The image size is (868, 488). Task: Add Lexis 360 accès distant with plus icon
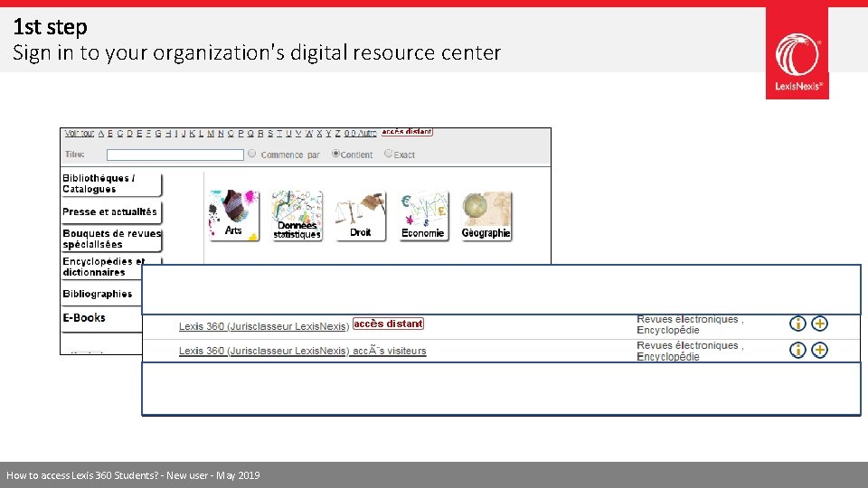click(x=819, y=324)
